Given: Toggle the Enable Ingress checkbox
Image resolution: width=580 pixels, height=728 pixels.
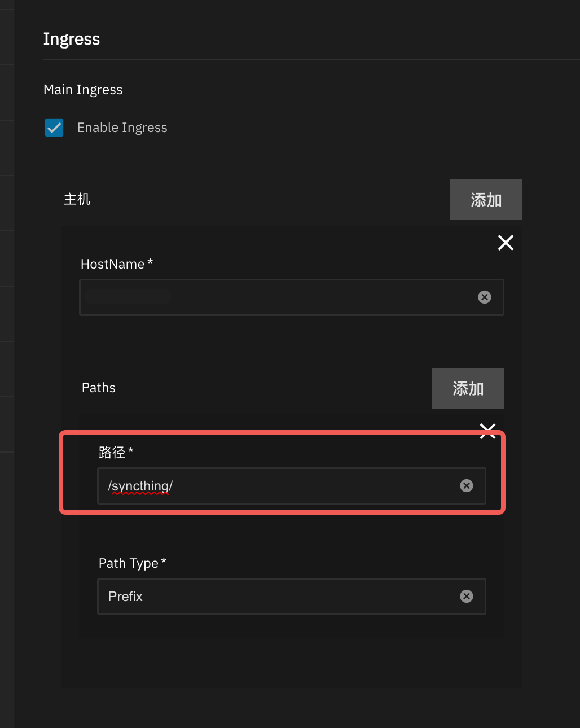Looking at the screenshot, I should 54,128.
